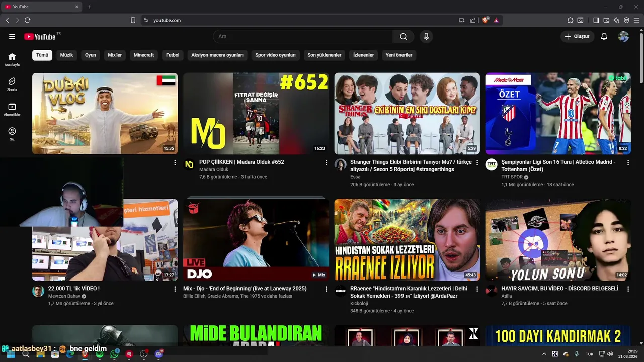The image size is (644, 362).
Task: Open the Brave VPN shield icon
Action: (x=626, y=20)
